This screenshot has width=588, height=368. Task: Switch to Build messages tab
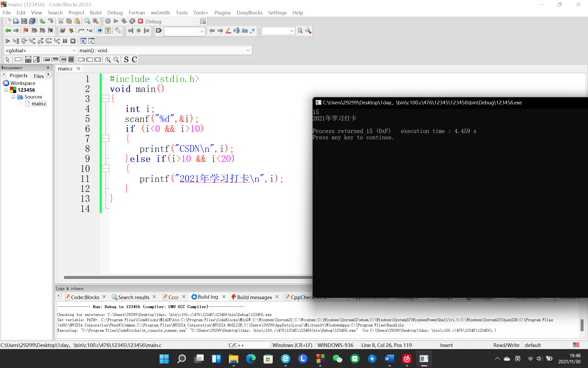254,297
